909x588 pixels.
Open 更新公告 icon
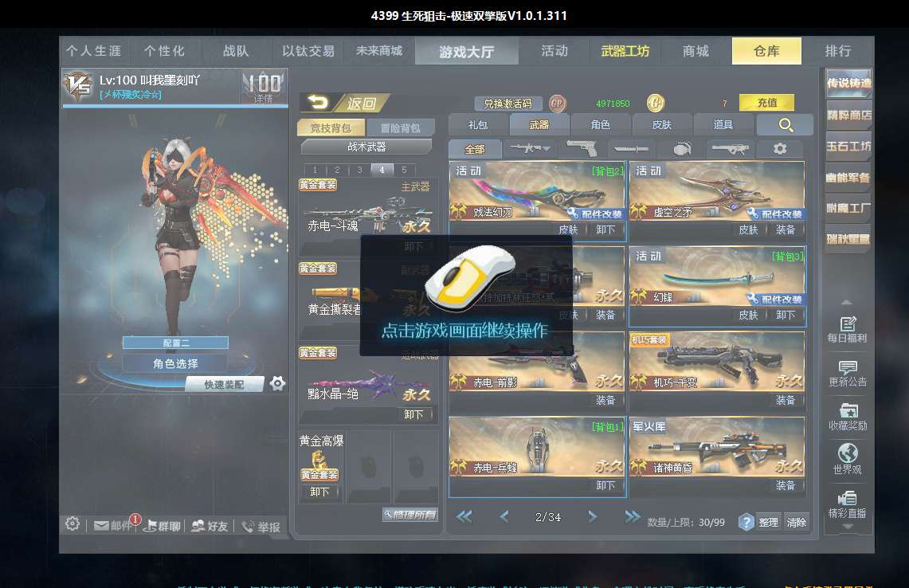click(x=848, y=374)
